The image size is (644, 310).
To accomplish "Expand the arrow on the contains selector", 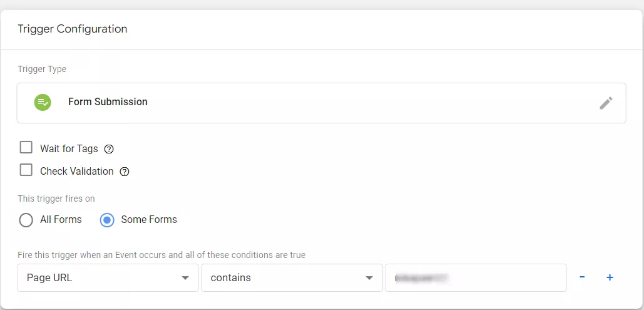I will 369,278.
